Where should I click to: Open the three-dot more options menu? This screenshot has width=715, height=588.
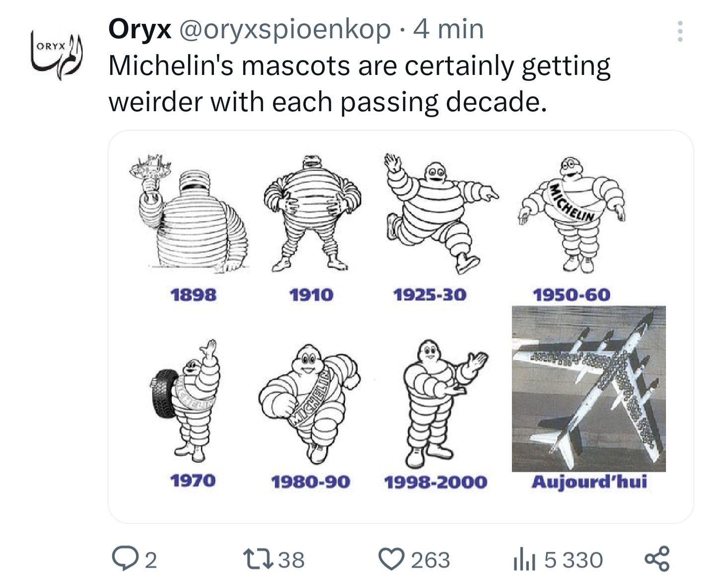coord(680,31)
